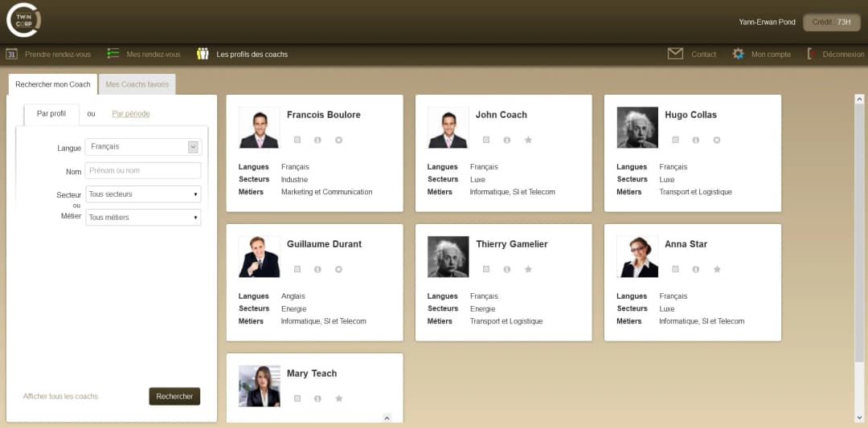Open info icon on John Coach's card
Image resolution: width=868 pixels, height=428 pixels.
pyautogui.click(x=507, y=140)
